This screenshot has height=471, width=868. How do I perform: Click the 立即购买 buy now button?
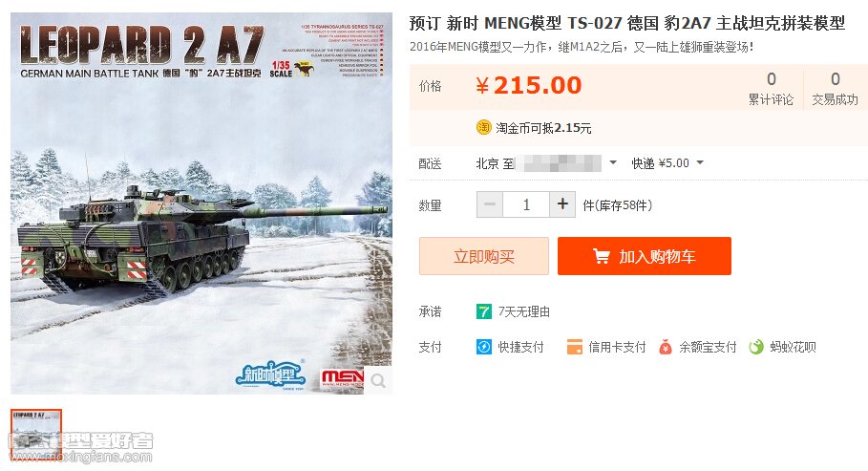click(x=484, y=256)
